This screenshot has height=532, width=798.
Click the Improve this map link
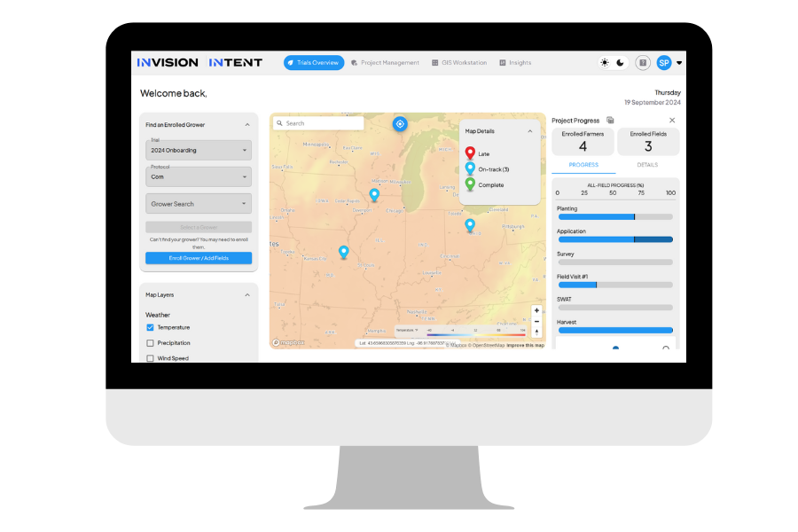526,345
